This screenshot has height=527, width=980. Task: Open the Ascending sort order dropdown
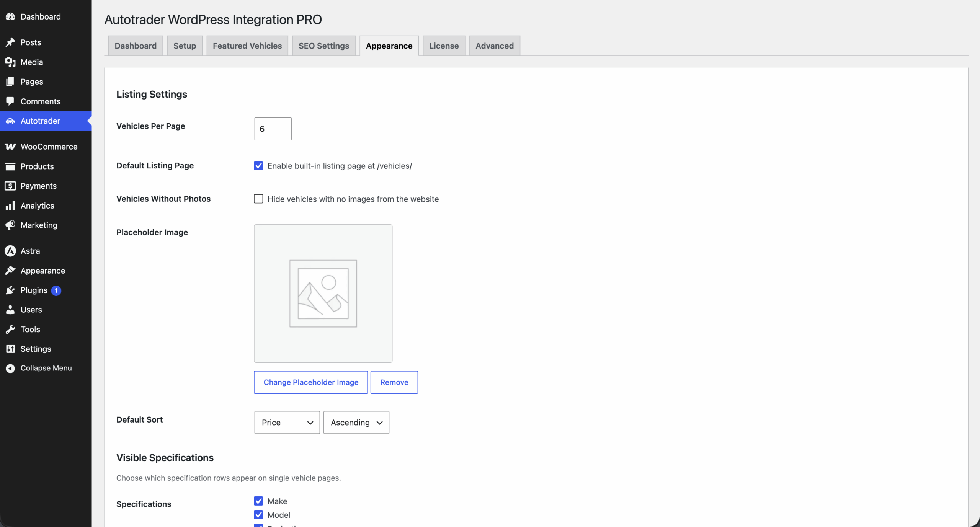coord(356,423)
